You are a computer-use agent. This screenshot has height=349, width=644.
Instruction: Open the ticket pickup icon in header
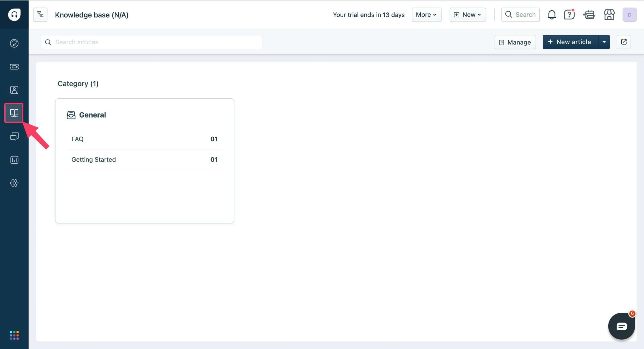589,15
